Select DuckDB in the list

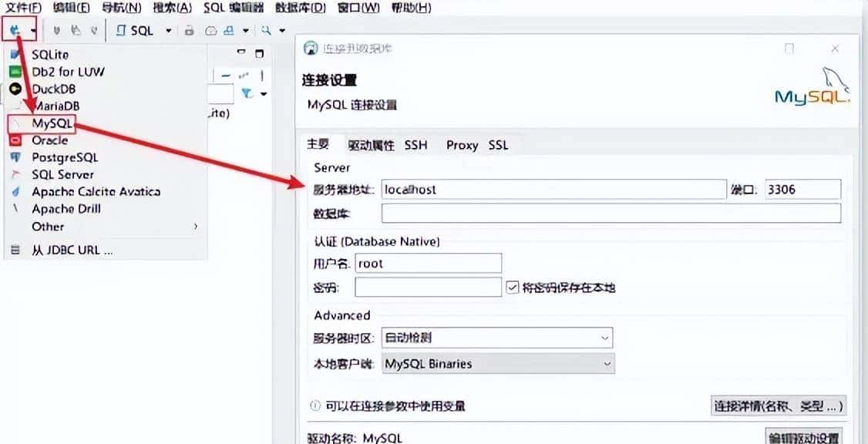point(52,88)
